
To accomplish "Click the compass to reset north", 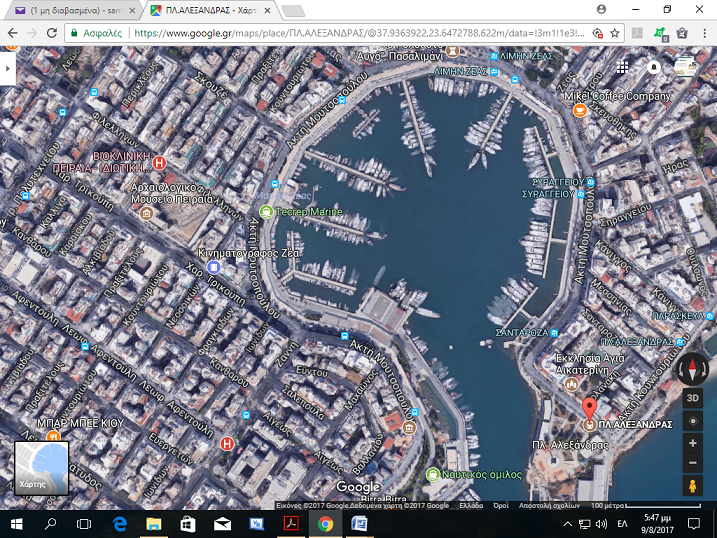I will (692, 368).
